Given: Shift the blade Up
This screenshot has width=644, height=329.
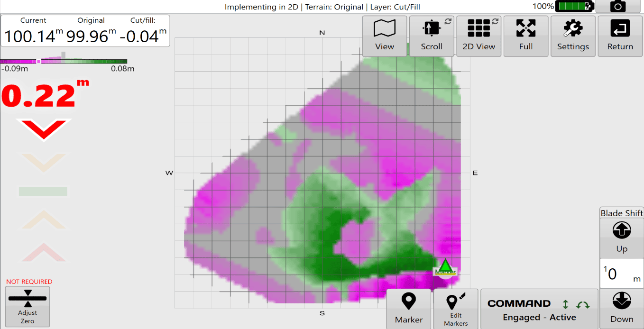Looking at the screenshot, I should click(x=622, y=238).
